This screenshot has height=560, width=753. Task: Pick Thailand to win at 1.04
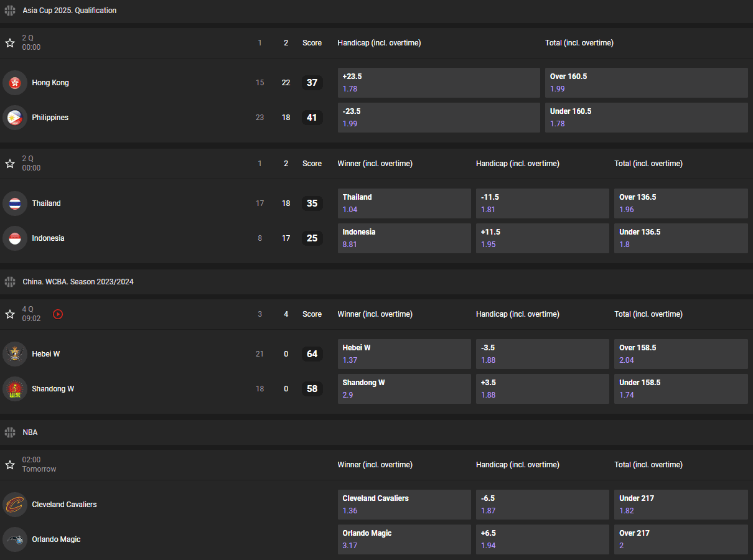(405, 203)
